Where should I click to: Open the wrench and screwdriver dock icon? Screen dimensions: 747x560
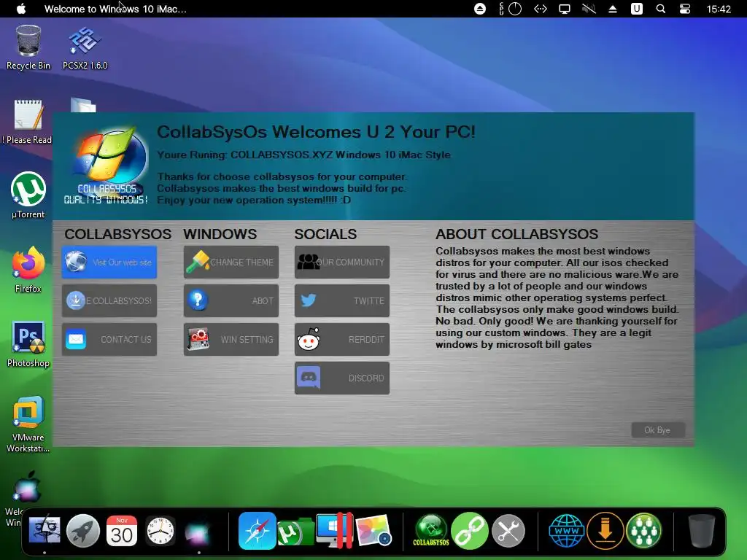(508, 530)
